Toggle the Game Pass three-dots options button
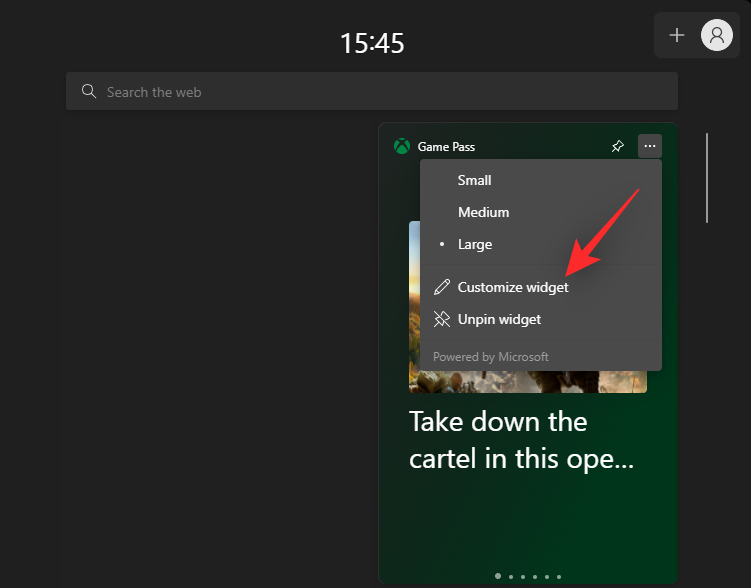The width and height of the screenshot is (751, 588). [x=649, y=146]
